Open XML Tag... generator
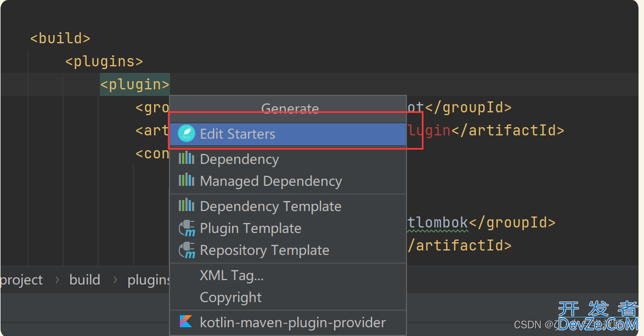This screenshot has width=644, height=336. (288, 276)
